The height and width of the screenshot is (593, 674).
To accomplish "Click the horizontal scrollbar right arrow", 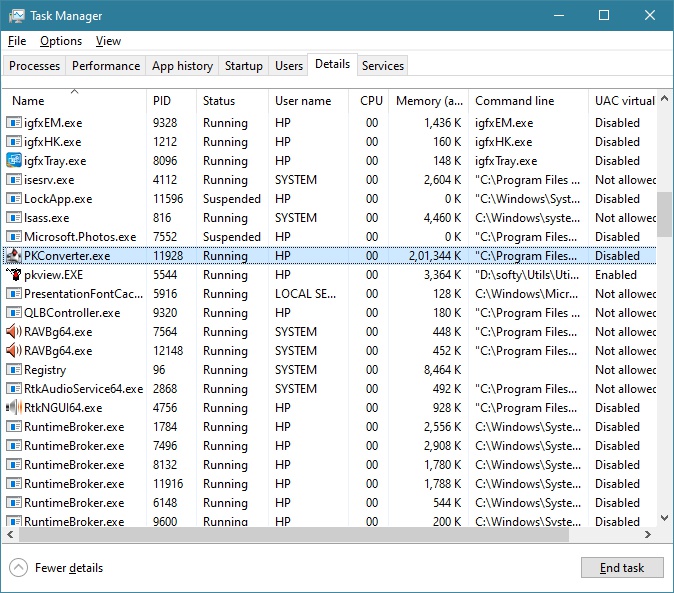I will click(649, 534).
